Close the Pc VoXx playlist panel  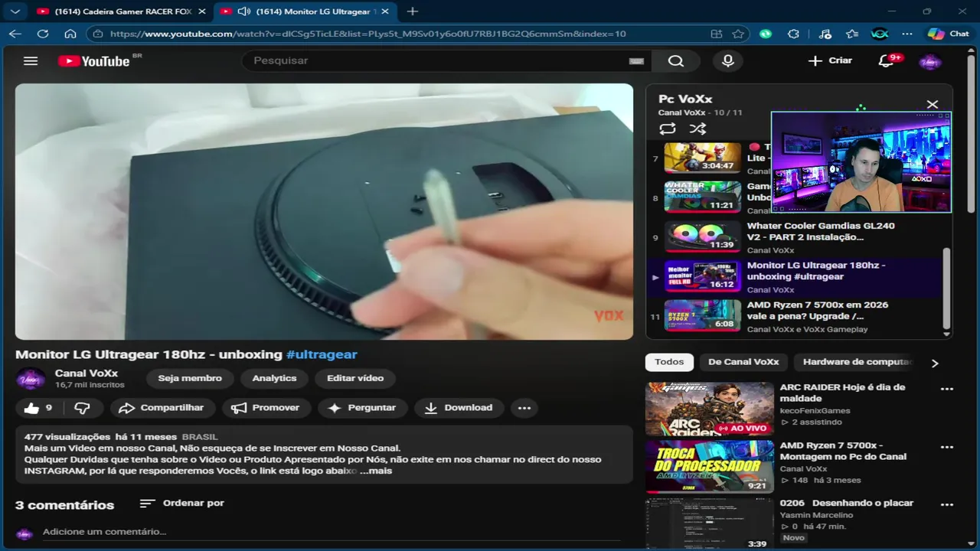[x=932, y=104]
